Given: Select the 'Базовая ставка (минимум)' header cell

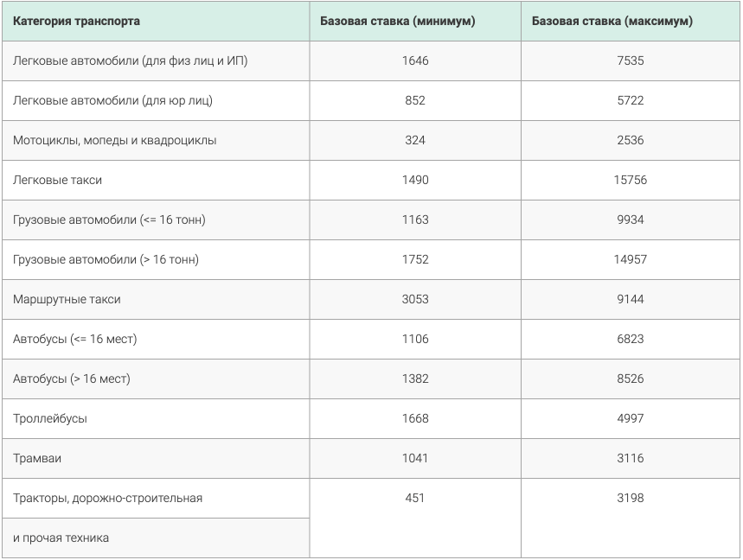Looking at the screenshot, I should click(x=415, y=21).
